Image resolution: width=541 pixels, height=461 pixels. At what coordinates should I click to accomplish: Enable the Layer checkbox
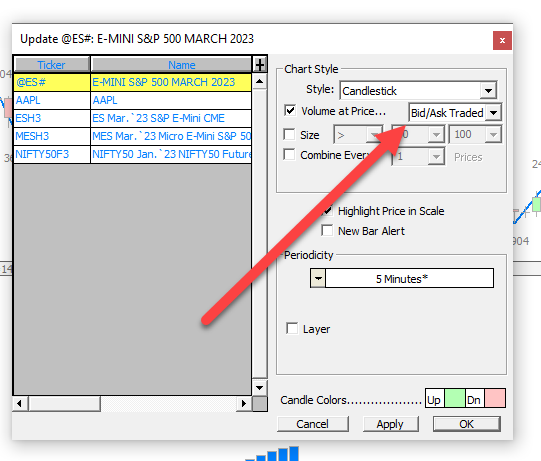(292, 328)
